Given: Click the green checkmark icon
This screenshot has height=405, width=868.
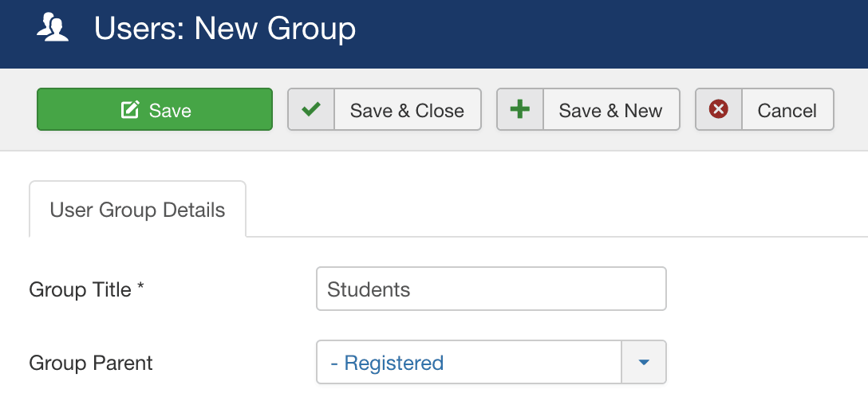Looking at the screenshot, I should 311,109.
